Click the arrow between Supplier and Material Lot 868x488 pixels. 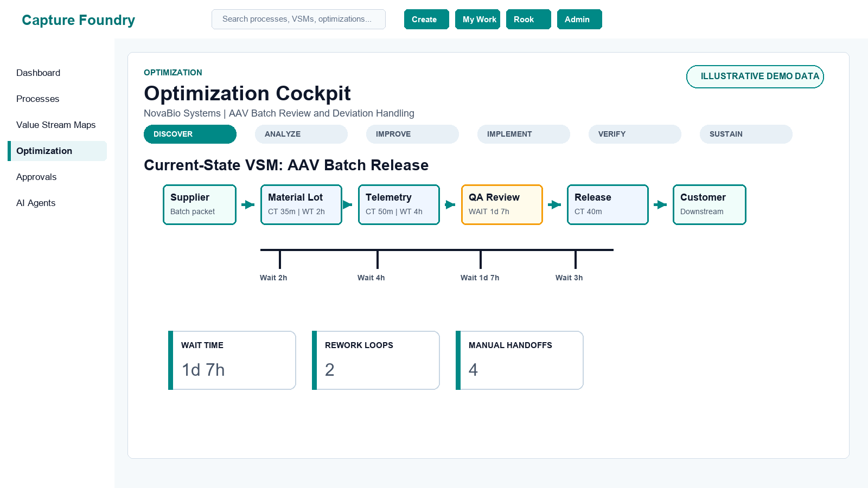point(248,204)
